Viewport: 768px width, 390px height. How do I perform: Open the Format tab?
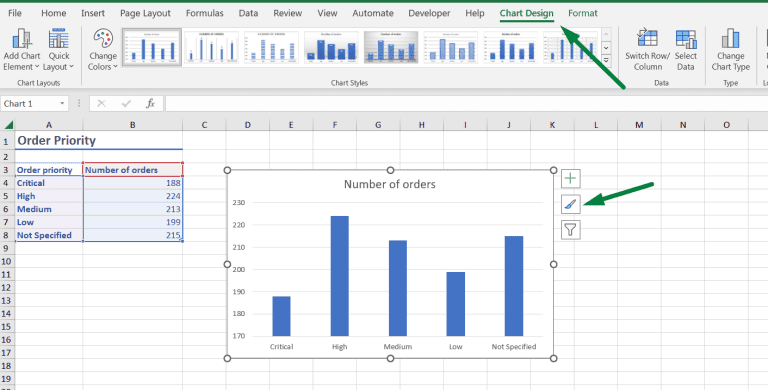click(x=583, y=13)
